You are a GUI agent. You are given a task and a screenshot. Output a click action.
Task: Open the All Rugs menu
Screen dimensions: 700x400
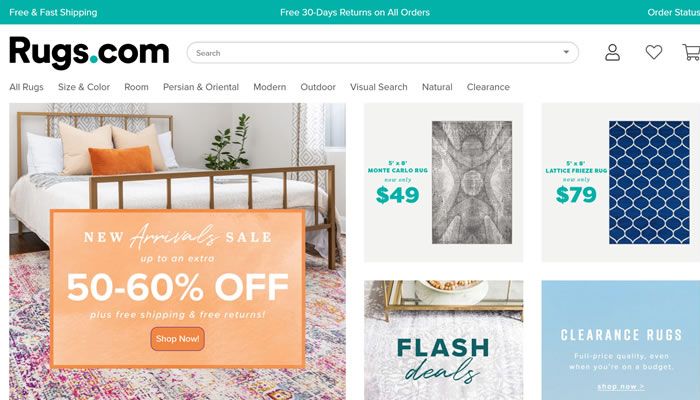[26, 87]
